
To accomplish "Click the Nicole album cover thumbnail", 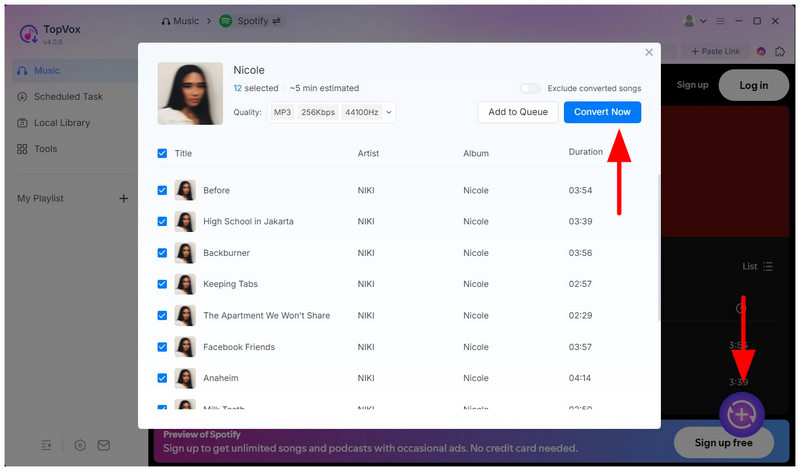I will point(190,93).
